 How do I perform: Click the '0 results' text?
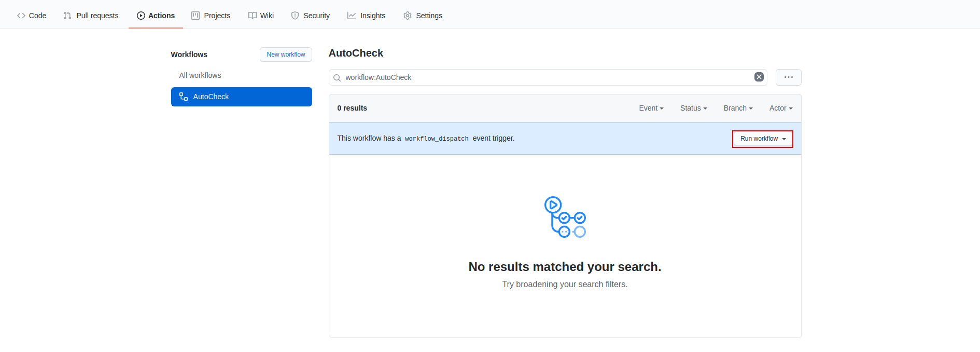[352, 108]
